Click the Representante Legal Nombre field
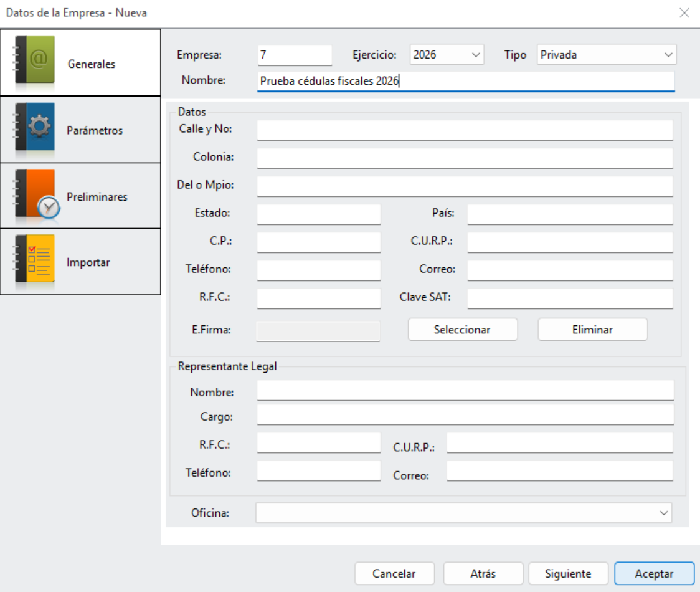This screenshot has width=700, height=592. tap(465, 391)
